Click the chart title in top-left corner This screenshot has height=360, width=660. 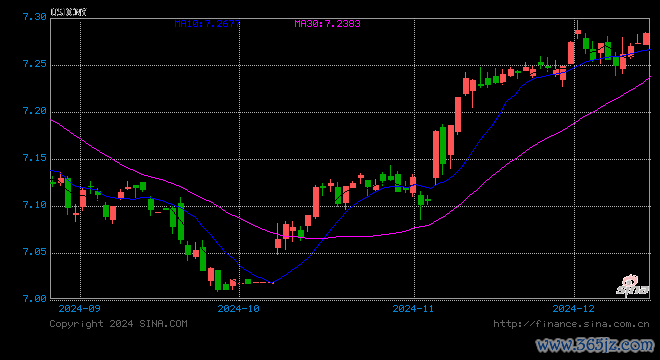(68, 12)
